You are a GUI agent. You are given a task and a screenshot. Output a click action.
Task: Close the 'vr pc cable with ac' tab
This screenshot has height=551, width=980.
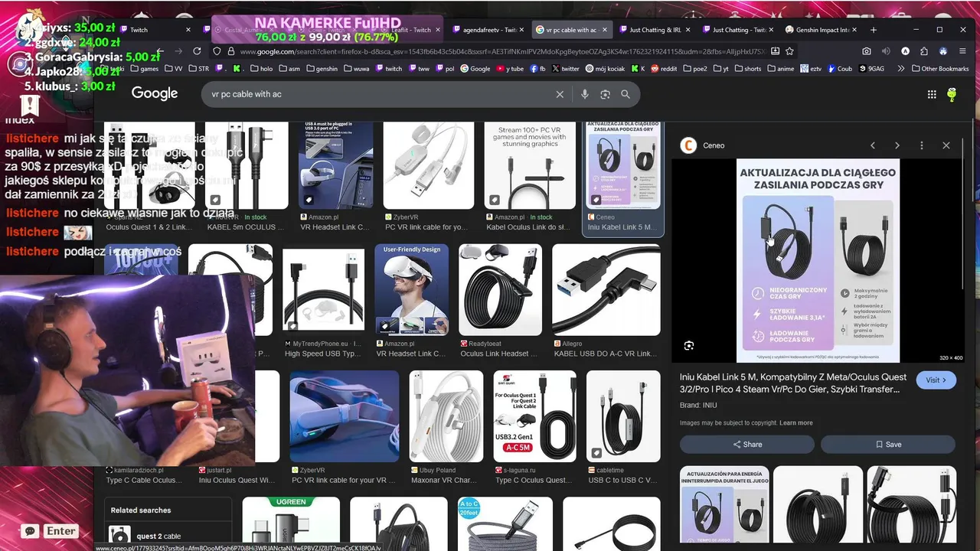tap(604, 30)
